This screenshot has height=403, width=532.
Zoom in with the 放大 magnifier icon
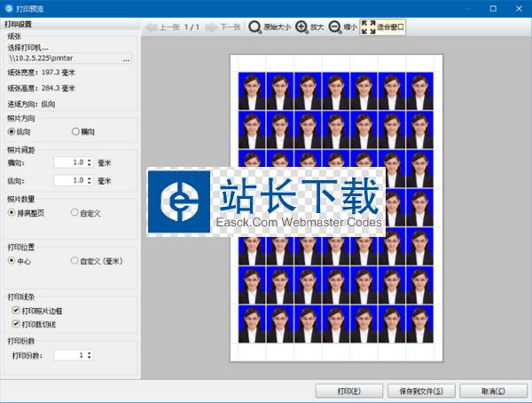[x=302, y=28]
